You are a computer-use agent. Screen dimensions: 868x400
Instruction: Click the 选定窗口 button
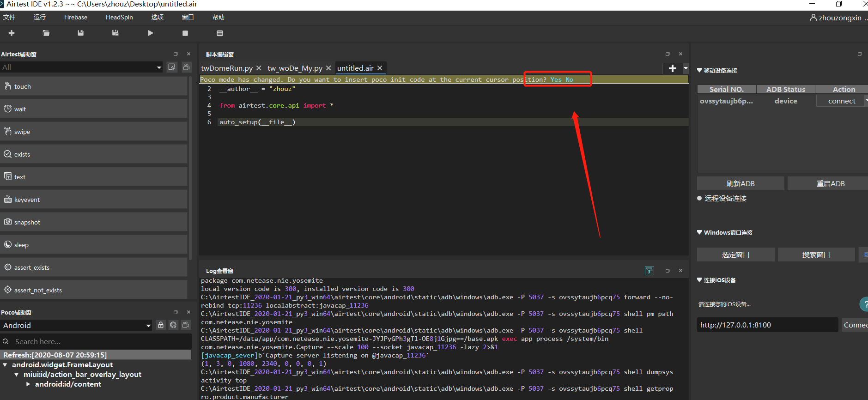735,255
